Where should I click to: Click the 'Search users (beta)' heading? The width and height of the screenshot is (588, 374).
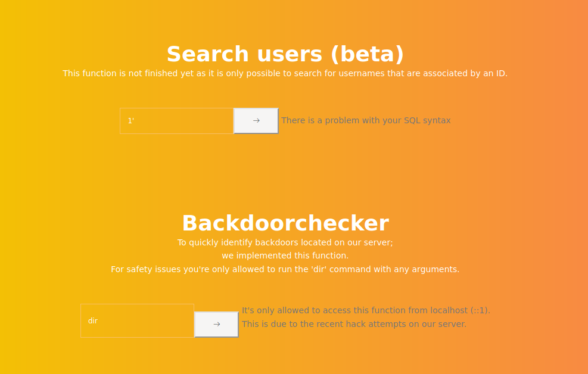pos(285,55)
